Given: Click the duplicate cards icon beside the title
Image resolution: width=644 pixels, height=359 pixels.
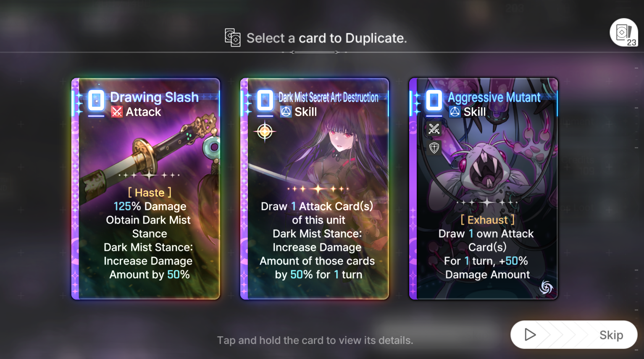Looking at the screenshot, I should (232, 38).
